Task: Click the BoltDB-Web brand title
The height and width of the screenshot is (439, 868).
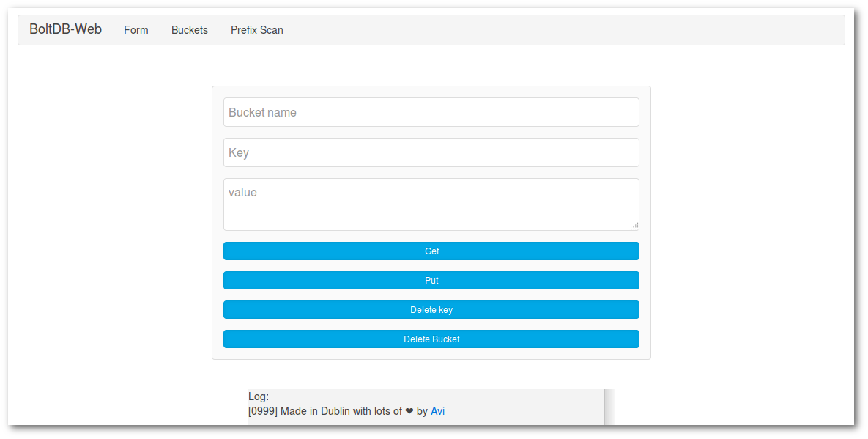Action: (65, 29)
